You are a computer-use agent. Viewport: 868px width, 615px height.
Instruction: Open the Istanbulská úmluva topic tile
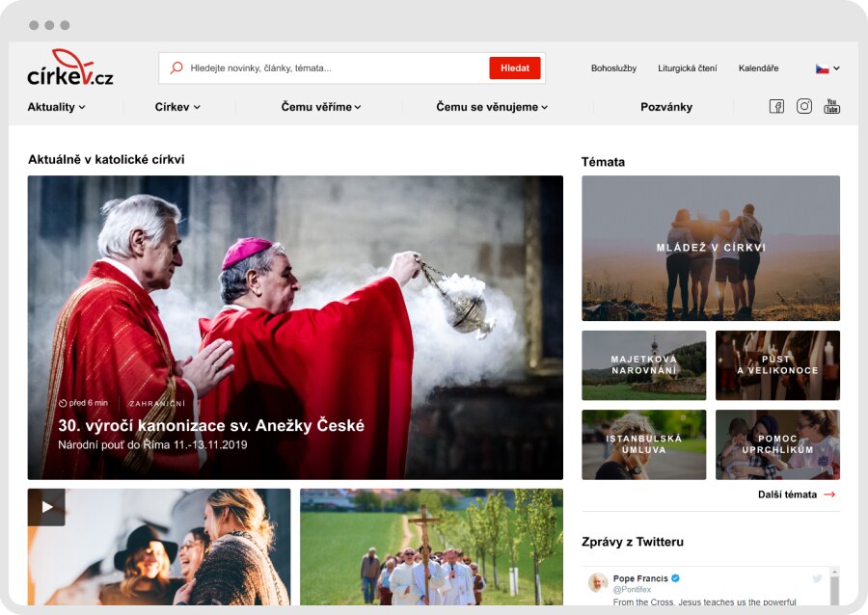click(x=644, y=444)
